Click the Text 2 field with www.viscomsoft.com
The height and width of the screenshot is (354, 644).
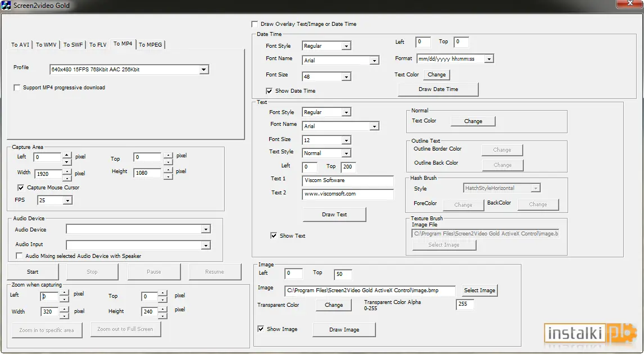pos(348,194)
